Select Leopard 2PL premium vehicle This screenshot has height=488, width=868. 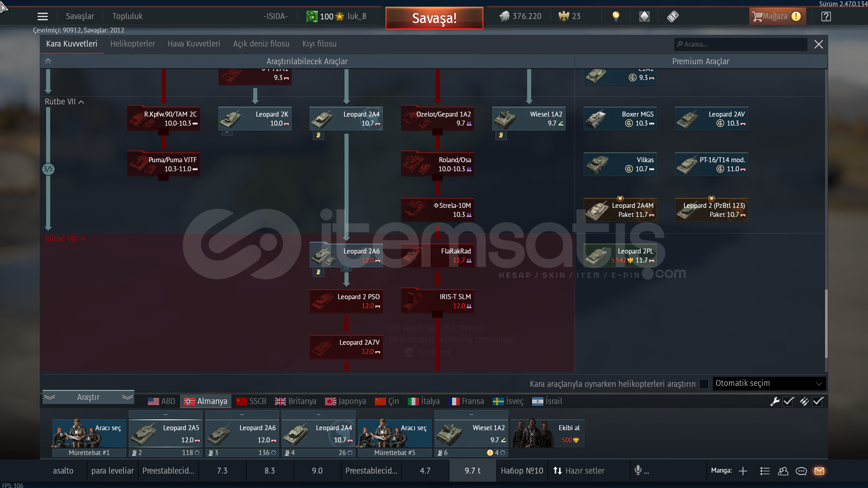(x=620, y=256)
